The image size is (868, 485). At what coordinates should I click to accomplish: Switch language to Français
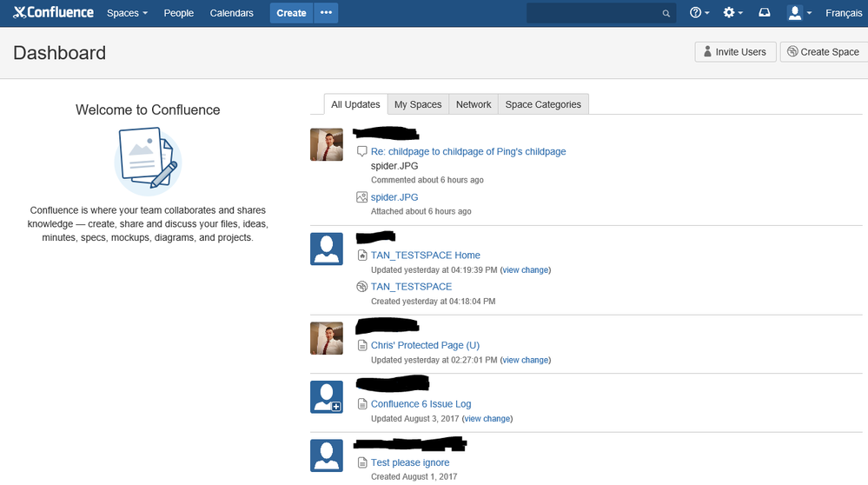click(843, 13)
